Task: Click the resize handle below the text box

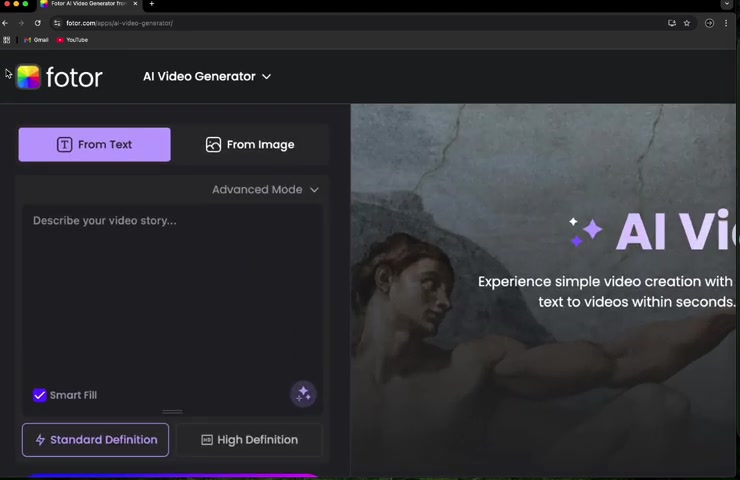Action: pyautogui.click(x=172, y=412)
